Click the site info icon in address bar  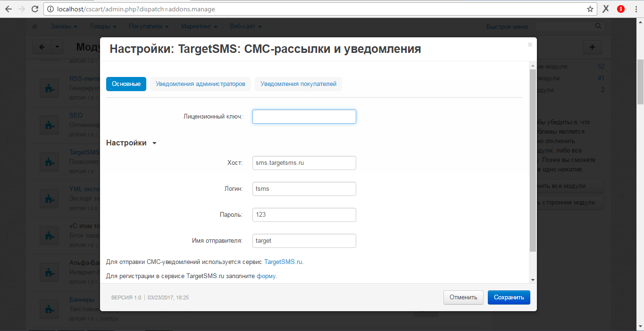pos(51,9)
